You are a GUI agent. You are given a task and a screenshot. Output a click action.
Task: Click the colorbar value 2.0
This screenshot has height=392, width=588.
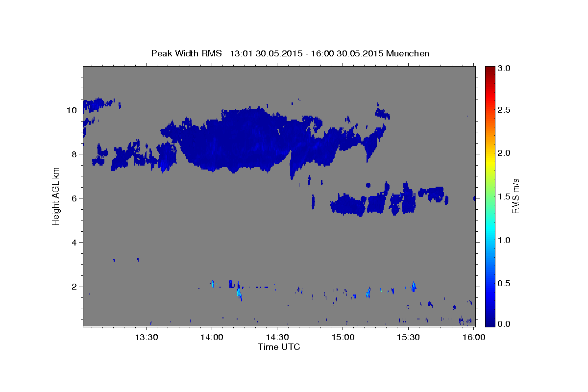[x=505, y=153]
